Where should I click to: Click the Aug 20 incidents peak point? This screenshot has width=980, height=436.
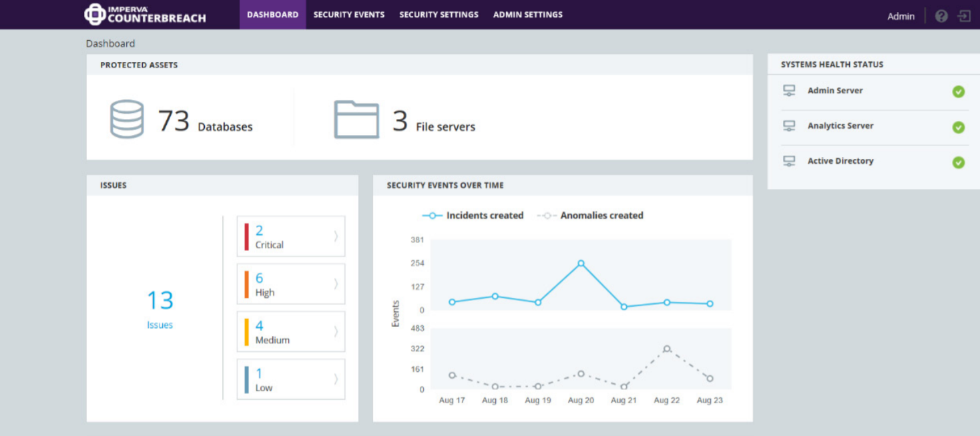tap(581, 264)
